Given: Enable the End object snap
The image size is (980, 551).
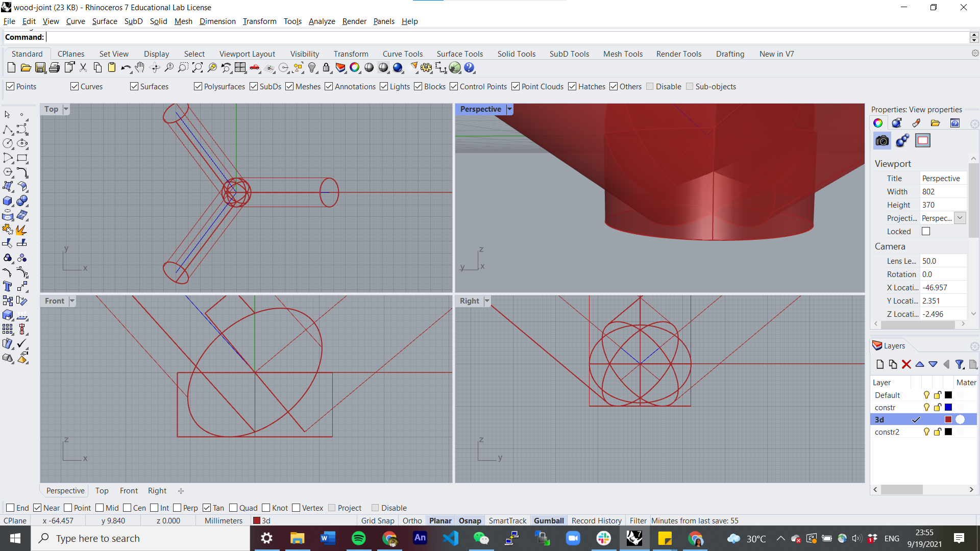Looking at the screenshot, I should (x=10, y=508).
